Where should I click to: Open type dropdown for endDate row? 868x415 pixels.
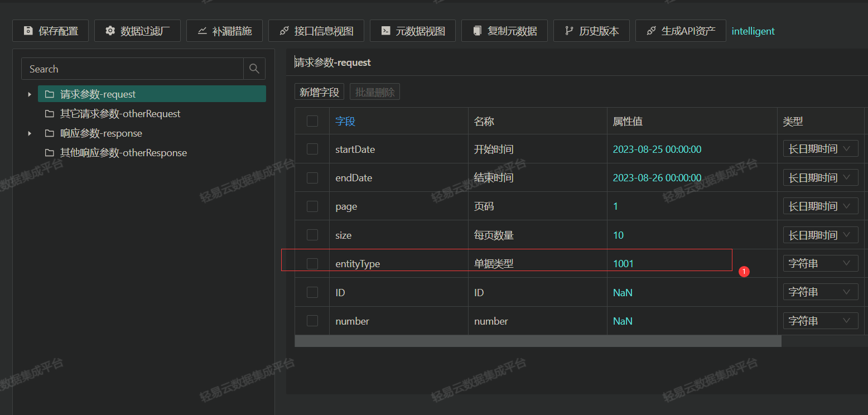[821, 177]
